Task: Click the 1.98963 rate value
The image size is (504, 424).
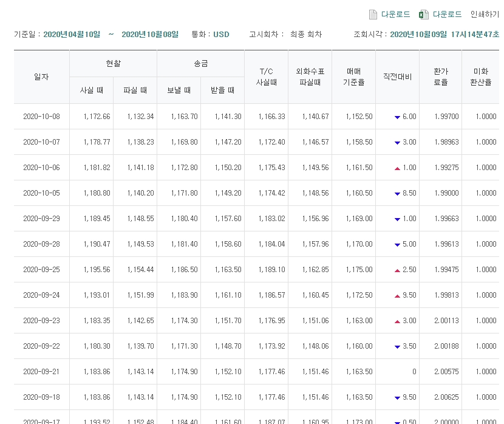Action: pos(446,142)
